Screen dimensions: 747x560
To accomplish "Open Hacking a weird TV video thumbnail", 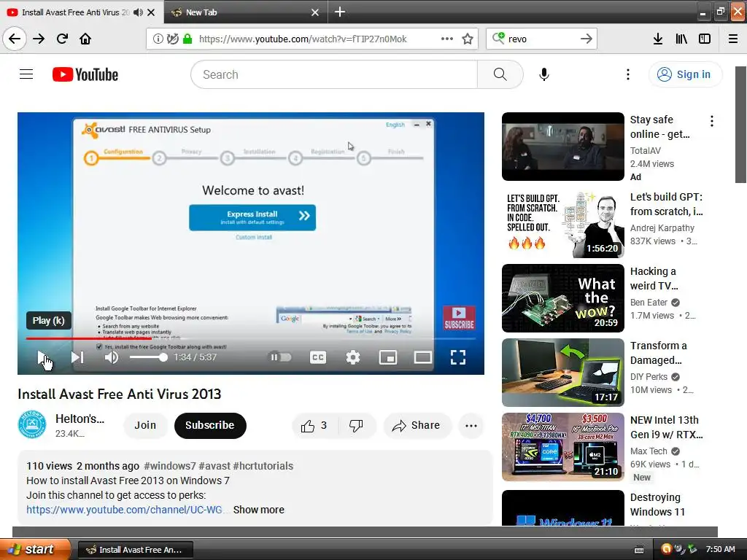I will click(562, 298).
